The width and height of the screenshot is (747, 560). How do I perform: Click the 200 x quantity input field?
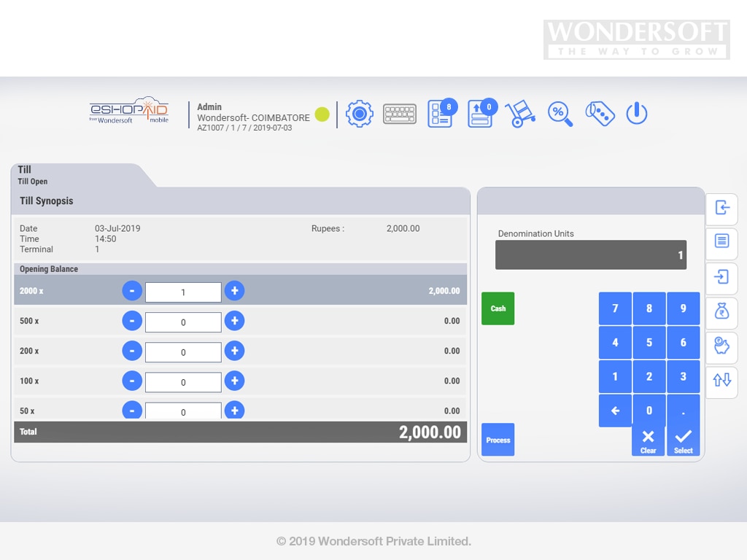[x=183, y=352]
